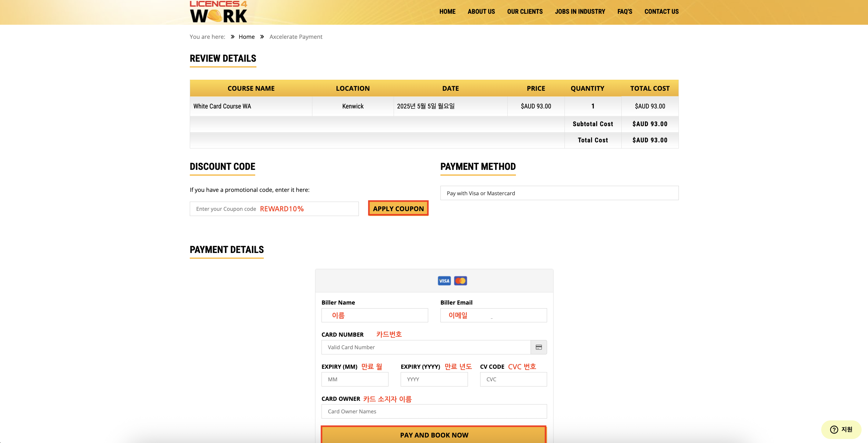
Task: Open the HOME menu item
Action: click(447, 11)
